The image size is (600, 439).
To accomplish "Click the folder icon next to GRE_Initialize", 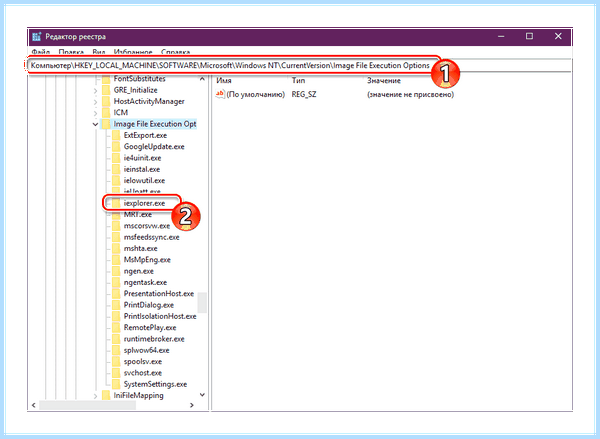I will pos(106,90).
